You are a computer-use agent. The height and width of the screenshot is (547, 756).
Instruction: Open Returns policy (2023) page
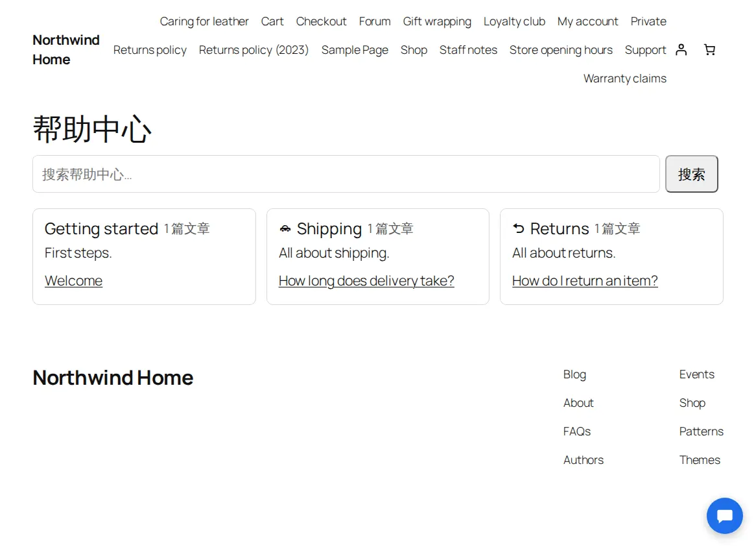254,50
